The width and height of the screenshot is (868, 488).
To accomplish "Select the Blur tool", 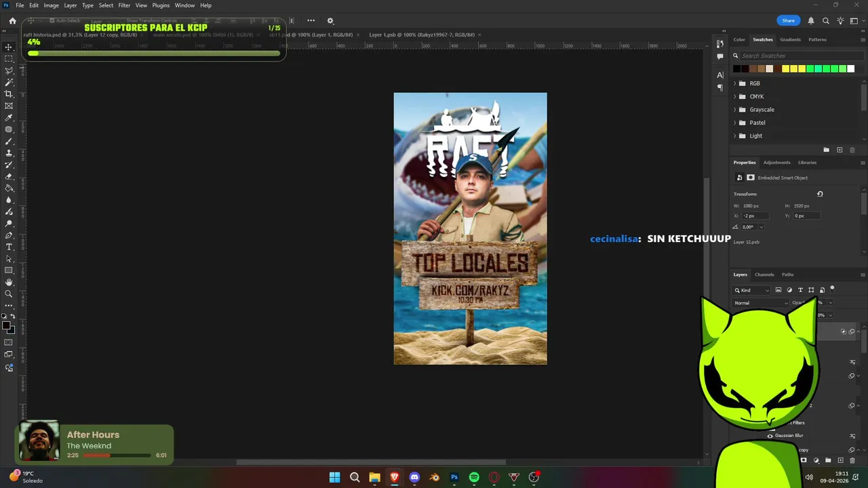I will point(9,200).
